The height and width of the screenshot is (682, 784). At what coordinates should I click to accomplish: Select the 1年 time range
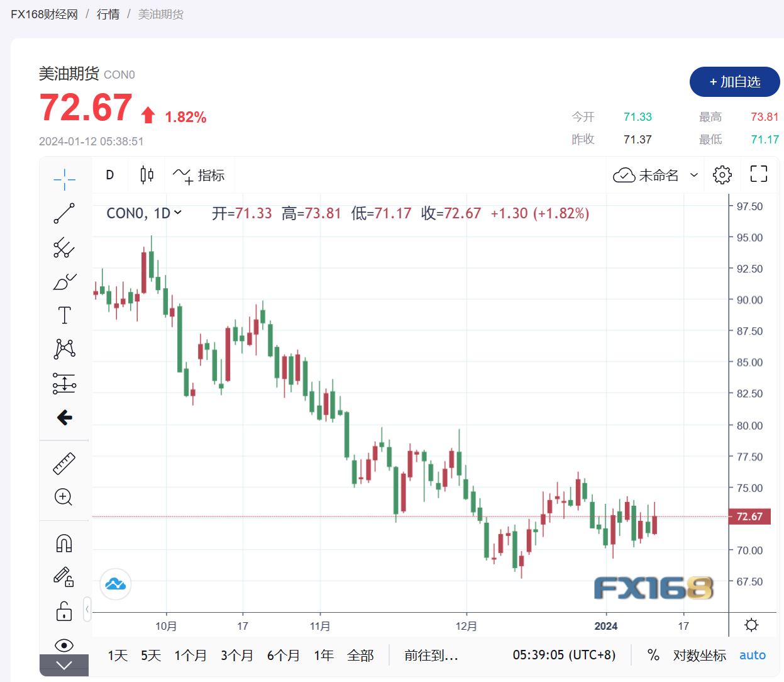323,656
